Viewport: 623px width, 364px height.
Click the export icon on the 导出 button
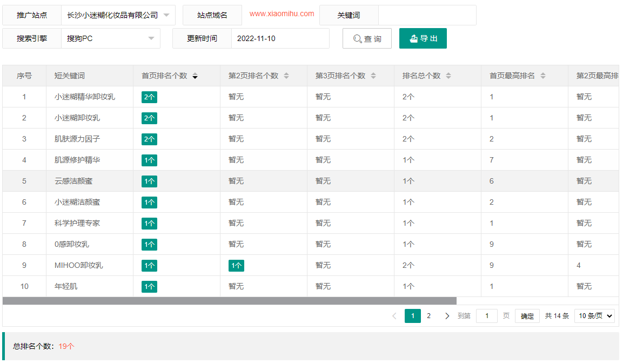(x=414, y=38)
